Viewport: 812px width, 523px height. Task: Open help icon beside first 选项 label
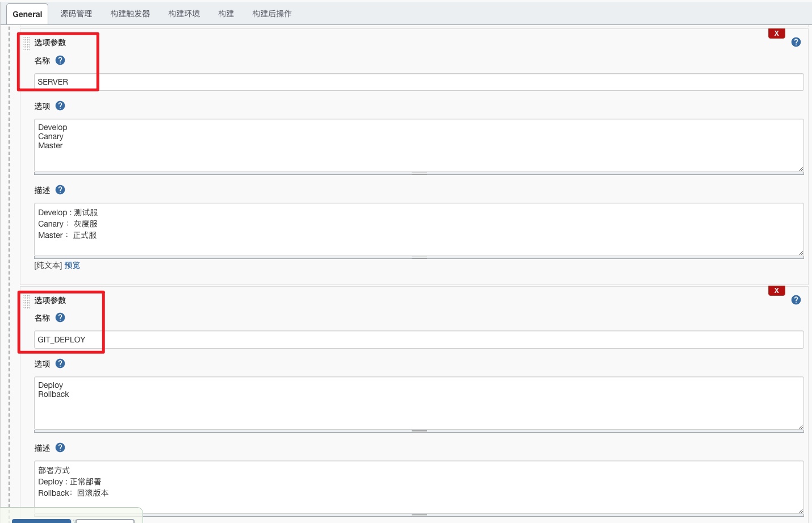click(x=60, y=106)
